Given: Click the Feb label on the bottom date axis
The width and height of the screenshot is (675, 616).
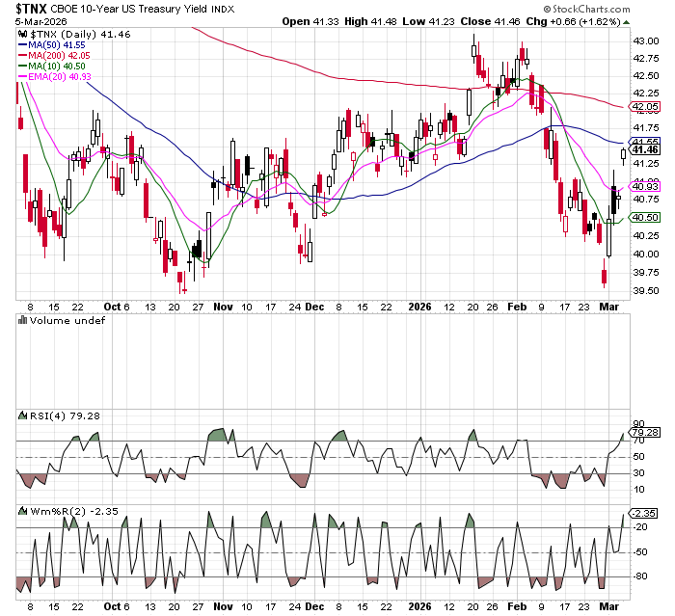Looking at the screenshot, I should click(517, 606).
